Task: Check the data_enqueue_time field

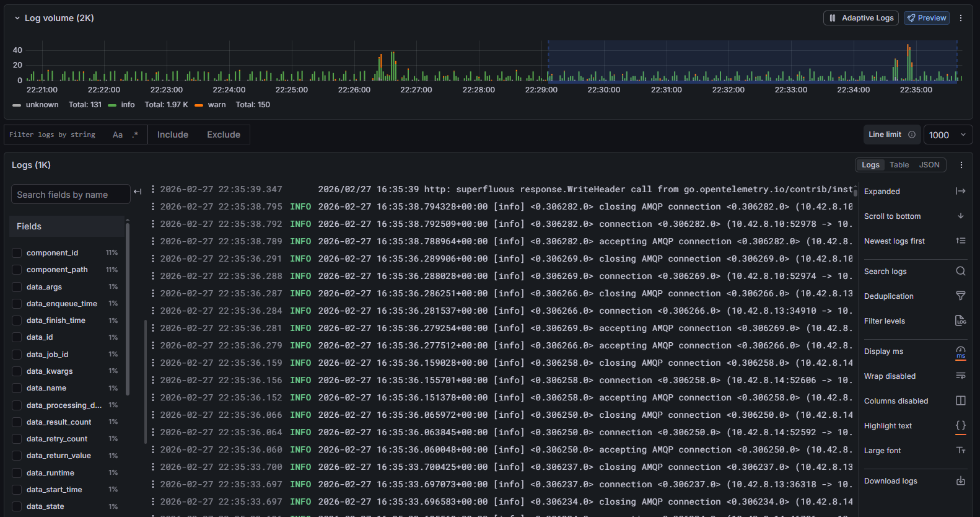Action: (x=17, y=304)
